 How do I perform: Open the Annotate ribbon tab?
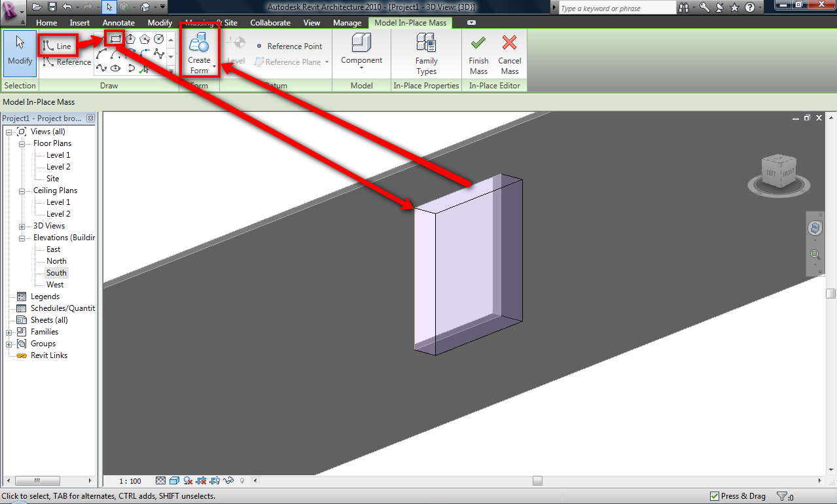pyautogui.click(x=118, y=23)
